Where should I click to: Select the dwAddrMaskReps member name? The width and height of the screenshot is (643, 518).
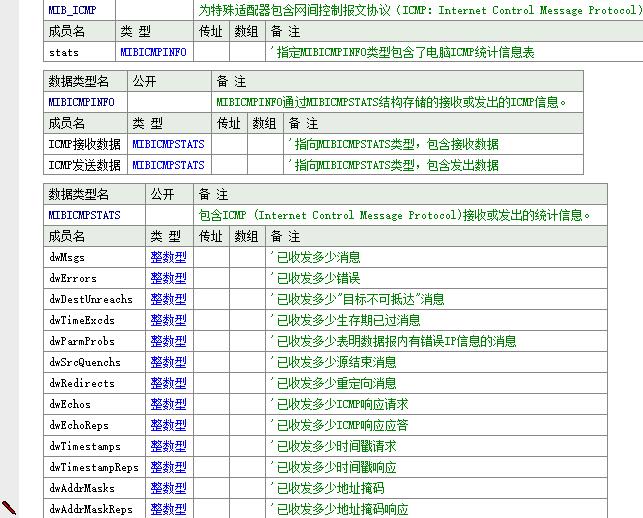click(x=91, y=509)
